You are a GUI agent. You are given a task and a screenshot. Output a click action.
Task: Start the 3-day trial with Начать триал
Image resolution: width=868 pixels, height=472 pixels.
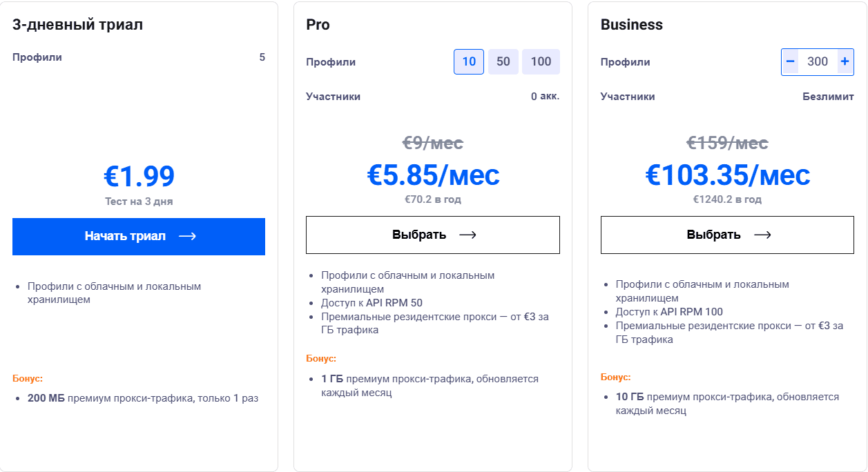(x=124, y=236)
